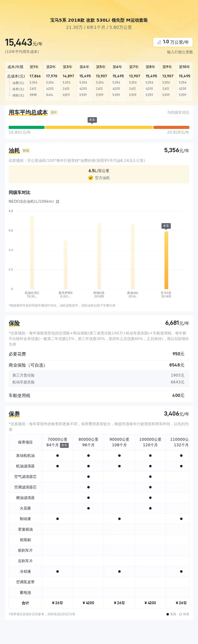Viewport: 198px width, 644px height.
Task: Click the 本车 marker above the cost bar
Action: tap(92, 120)
